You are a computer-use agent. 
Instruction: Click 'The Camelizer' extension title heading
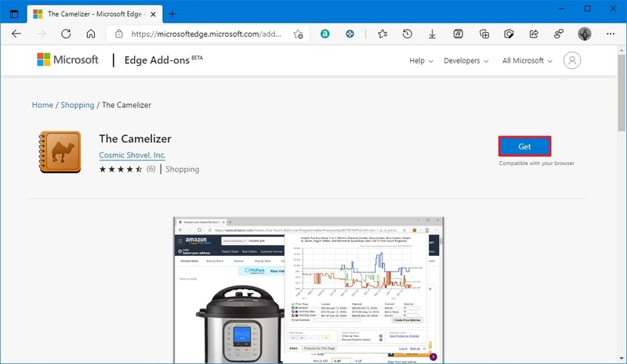pyautogui.click(x=135, y=139)
